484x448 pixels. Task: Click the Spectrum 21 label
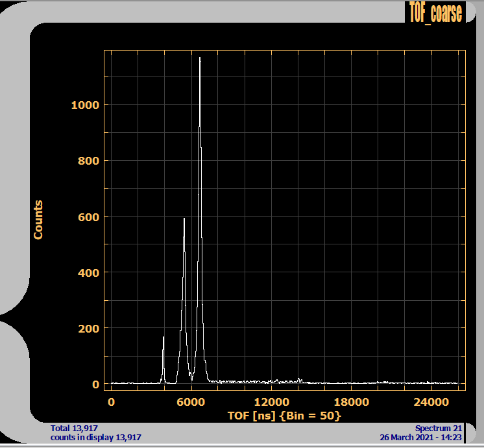439,429
